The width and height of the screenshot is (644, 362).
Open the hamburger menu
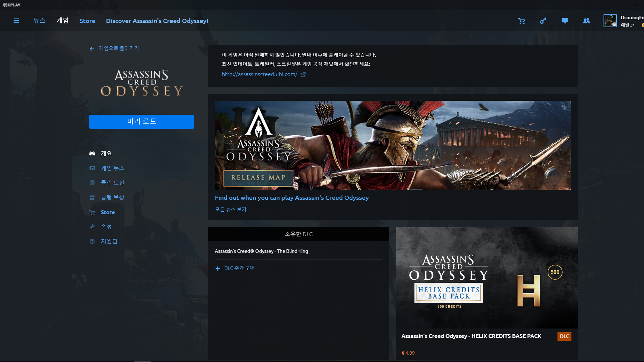point(16,21)
